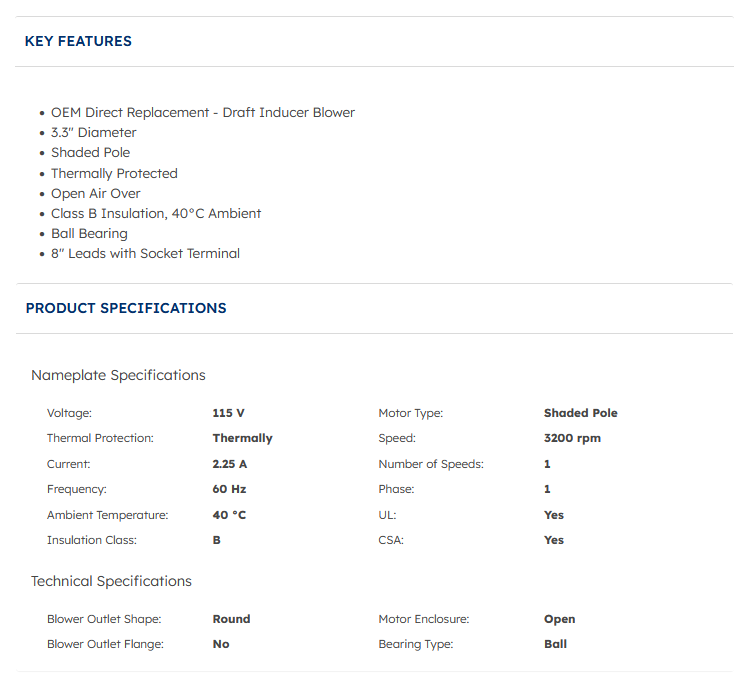743x700 pixels.
Task: Click the Technical Specifications subheading
Action: click(111, 581)
